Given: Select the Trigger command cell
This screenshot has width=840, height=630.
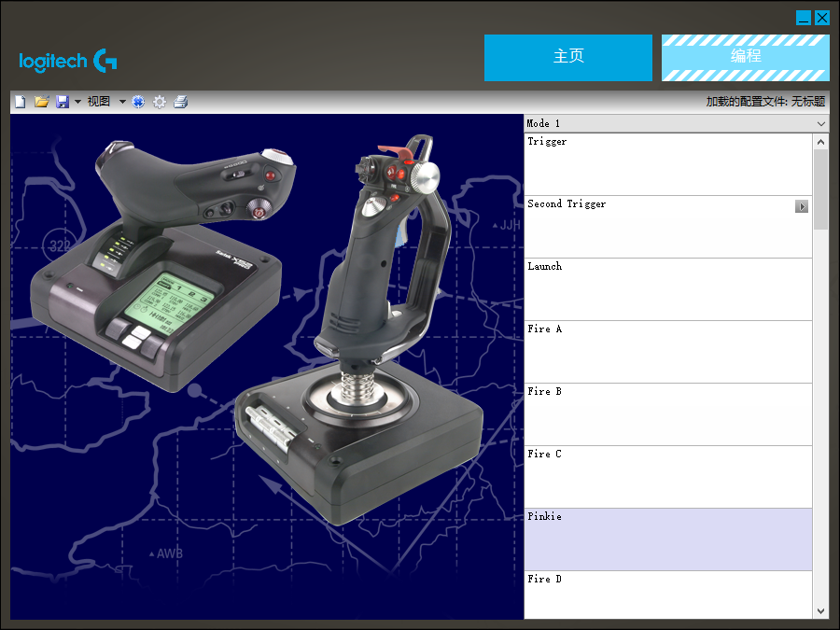Looking at the screenshot, I should (668, 164).
